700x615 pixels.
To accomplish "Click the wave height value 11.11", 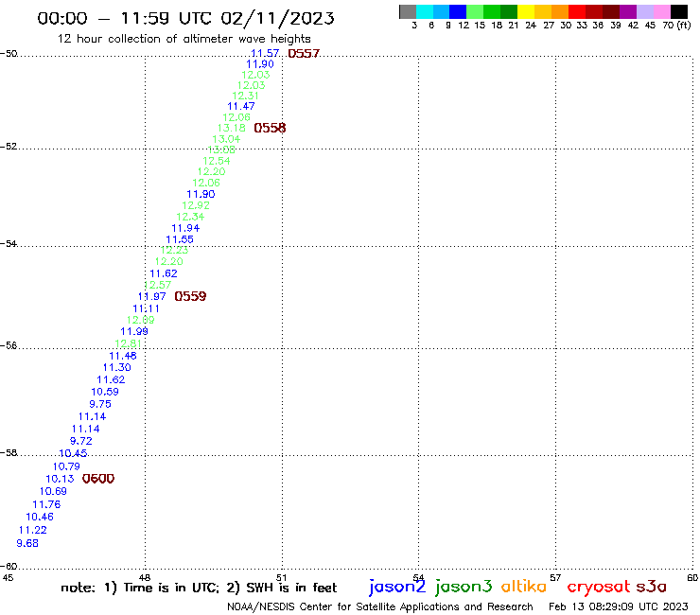I will pyautogui.click(x=146, y=308).
